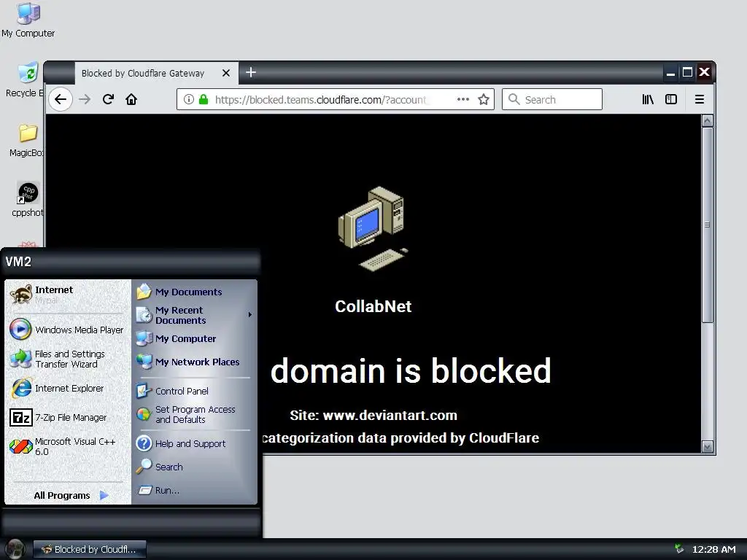The height and width of the screenshot is (560, 747).
Task: Toggle the browser sidebar icon
Action: point(671,99)
